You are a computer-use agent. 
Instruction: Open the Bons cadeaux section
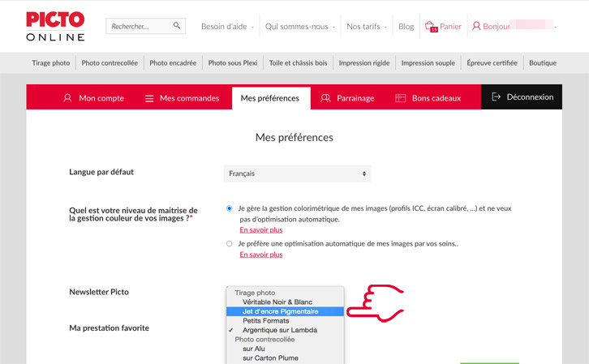(428, 98)
